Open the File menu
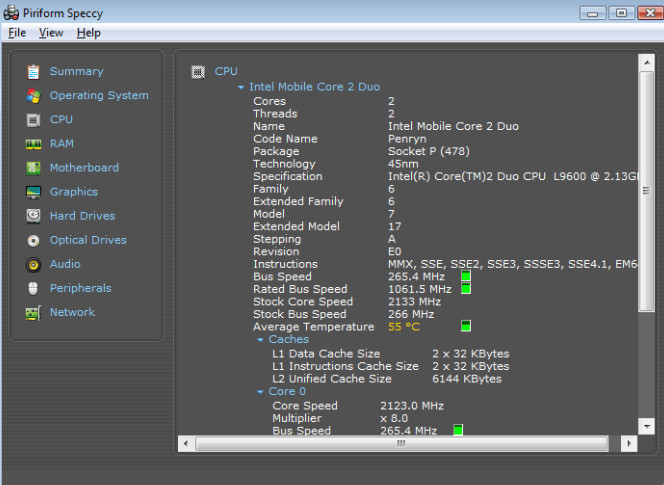This screenshot has width=664, height=485. click(17, 33)
